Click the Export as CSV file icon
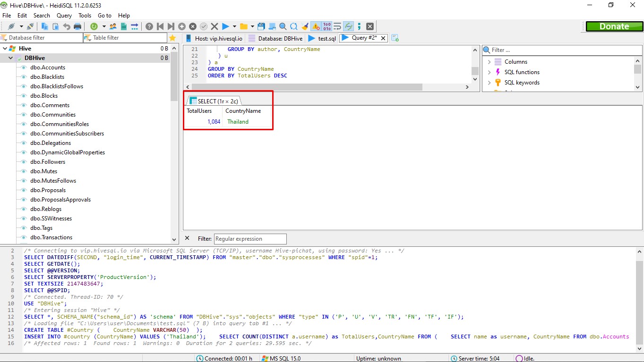The width and height of the screenshot is (644, 362). tap(124, 26)
